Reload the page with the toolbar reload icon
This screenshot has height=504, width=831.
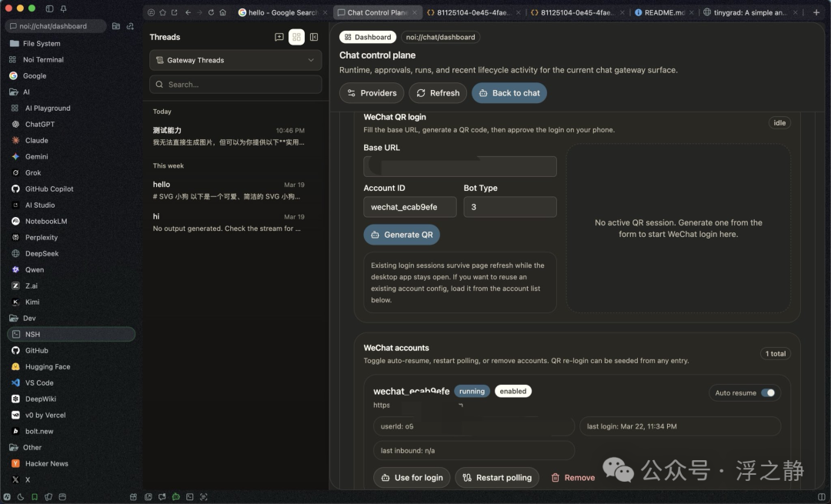(211, 12)
